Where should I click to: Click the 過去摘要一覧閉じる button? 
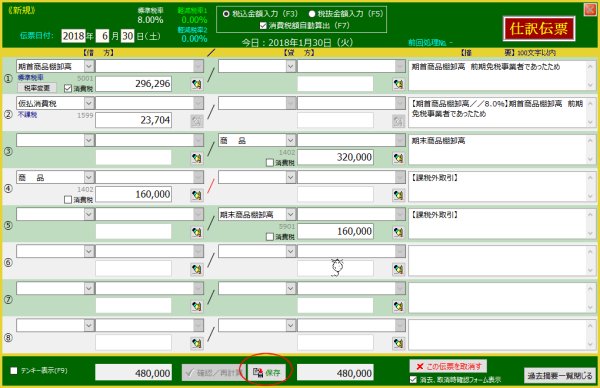[x=560, y=376]
